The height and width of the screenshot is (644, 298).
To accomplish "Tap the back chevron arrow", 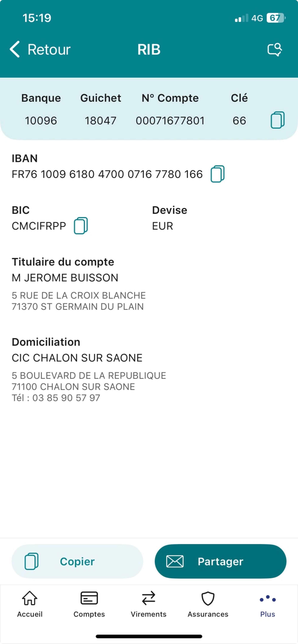I will pyautogui.click(x=15, y=49).
